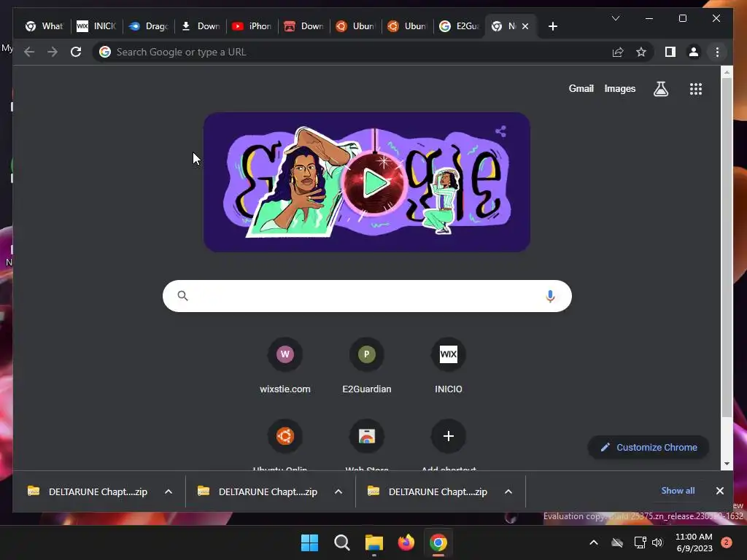Viewport: 747px width, 560px height.
Task: Switch to the E2Gu tab
Action: click(460, 26)
